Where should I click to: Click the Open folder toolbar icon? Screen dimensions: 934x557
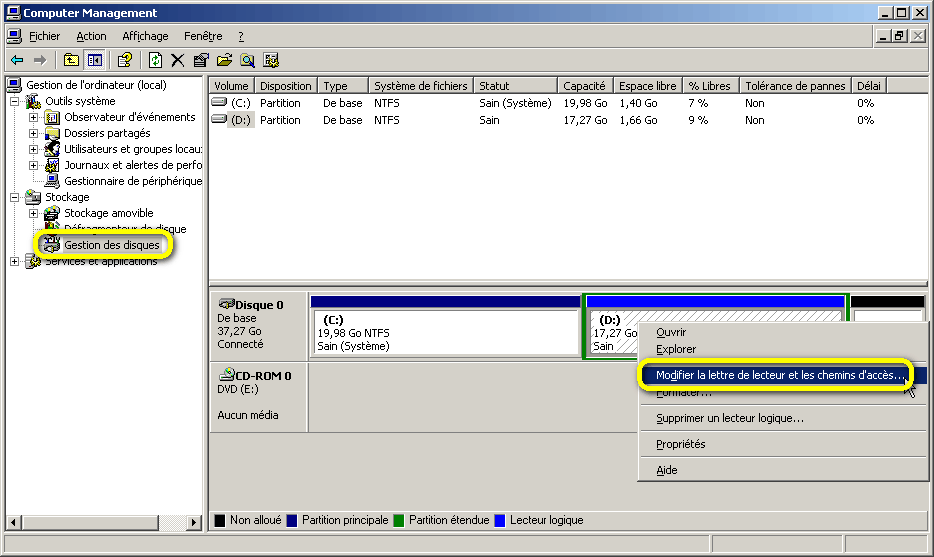coord(225,60)
